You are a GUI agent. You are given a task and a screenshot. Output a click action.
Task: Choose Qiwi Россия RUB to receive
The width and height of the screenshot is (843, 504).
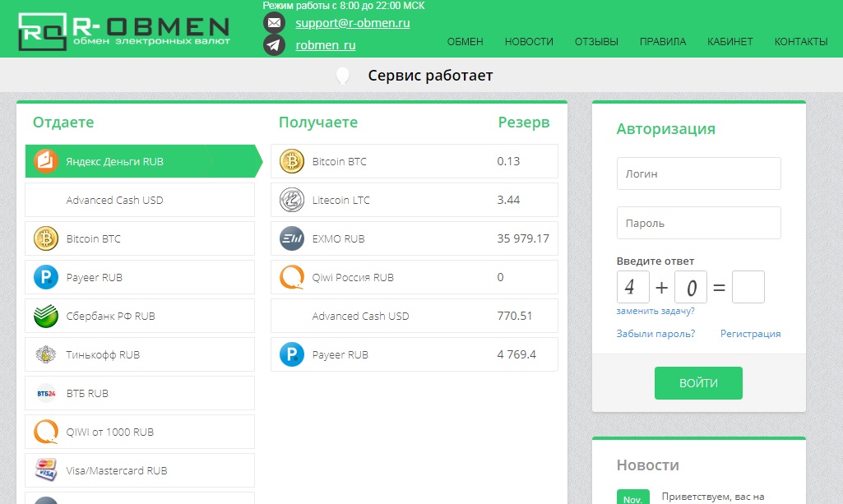point(415,277)
